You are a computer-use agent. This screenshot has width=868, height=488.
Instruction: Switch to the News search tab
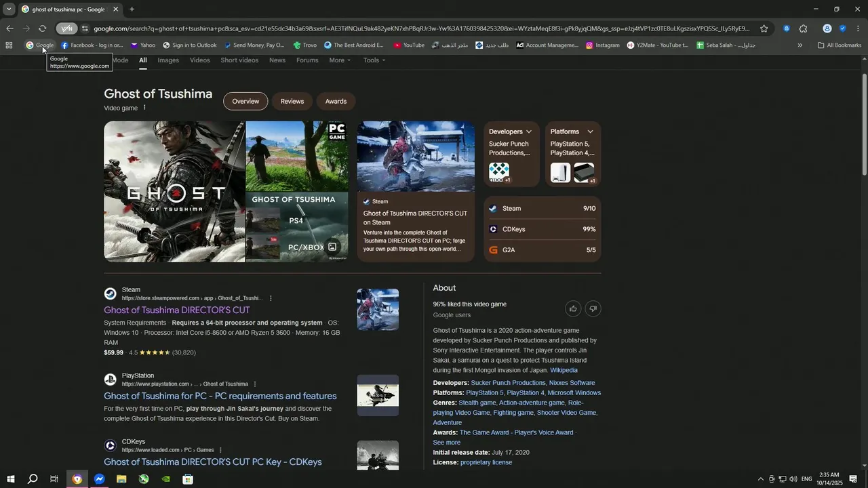click(x=277, y=60)
